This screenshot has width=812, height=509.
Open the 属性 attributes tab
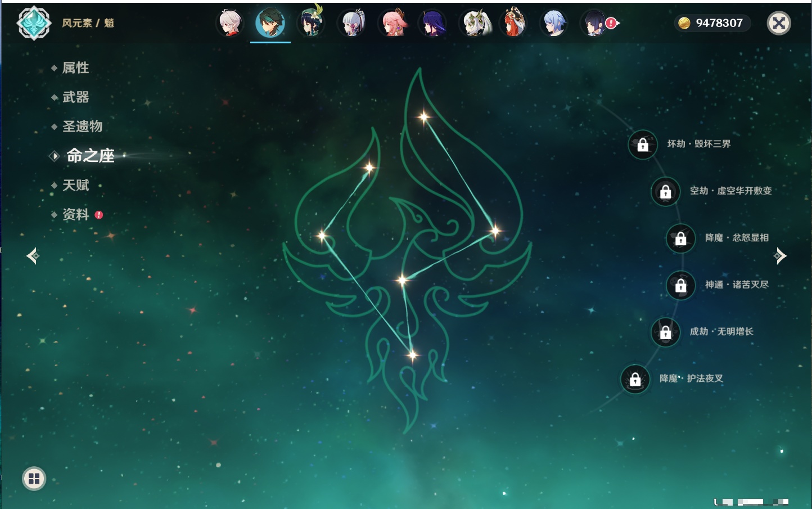[75, 68]
